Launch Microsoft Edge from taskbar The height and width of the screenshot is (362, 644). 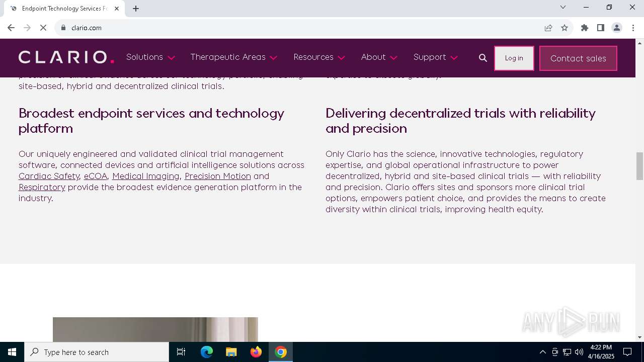click(x=207, y=352)
